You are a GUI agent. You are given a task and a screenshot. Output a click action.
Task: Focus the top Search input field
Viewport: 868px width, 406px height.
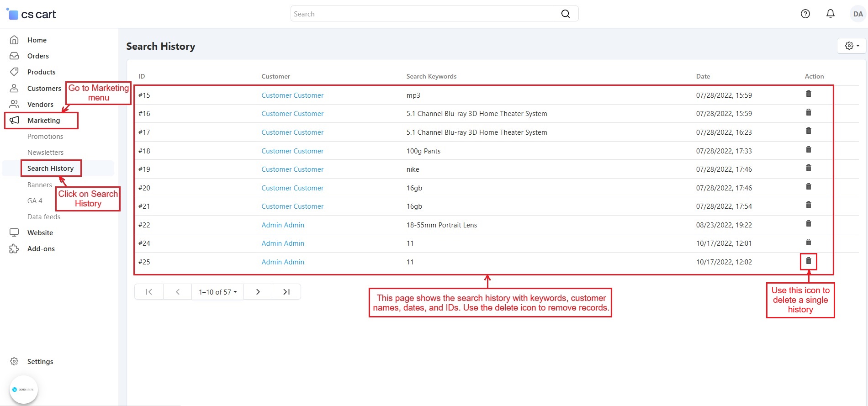[x=425, y=14]
